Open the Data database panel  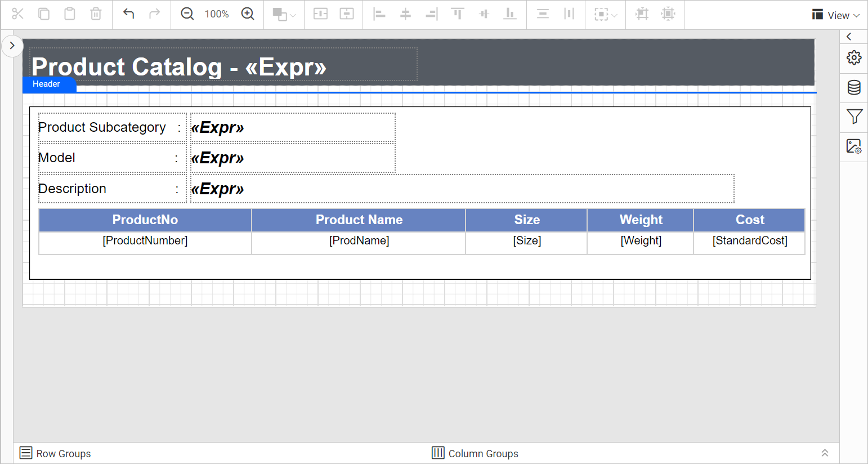click(x=854, y=87)
